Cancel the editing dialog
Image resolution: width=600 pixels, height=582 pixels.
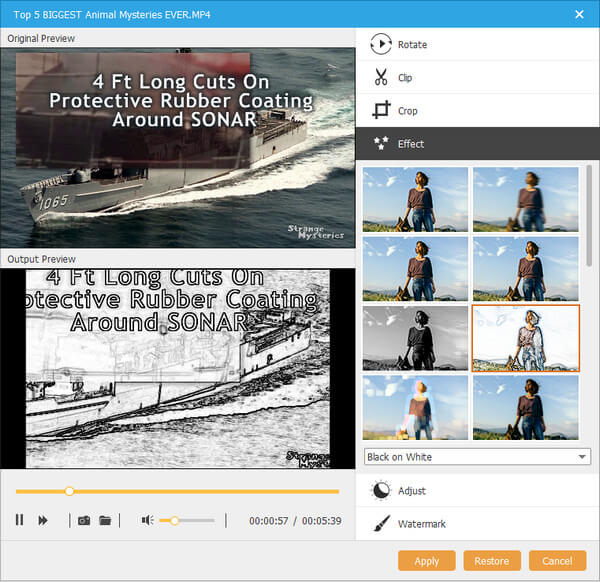tap(557, 561)
